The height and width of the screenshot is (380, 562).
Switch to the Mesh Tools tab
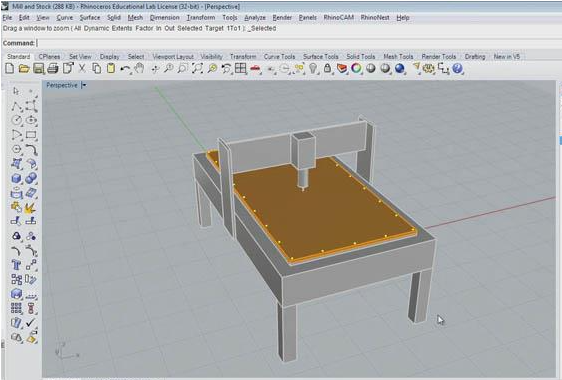(x=398, y=57)
